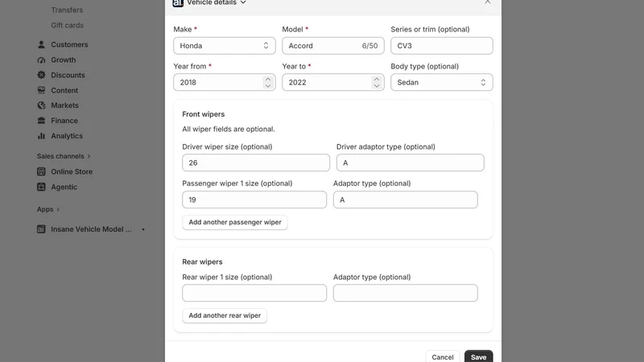The height and width of the screenshot is (362, 644).
Task: Expand the Vehicle details title chevron
Action: tap(243, 2)
